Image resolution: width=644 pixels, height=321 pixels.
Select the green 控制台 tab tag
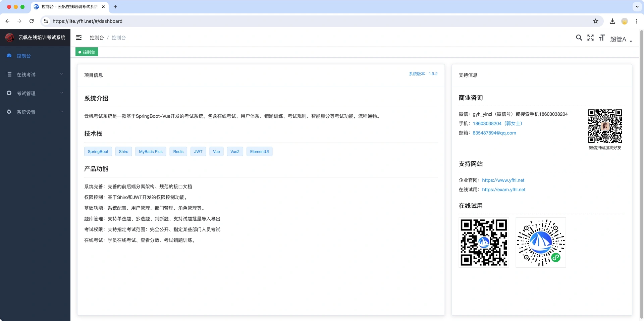[87, 52]
